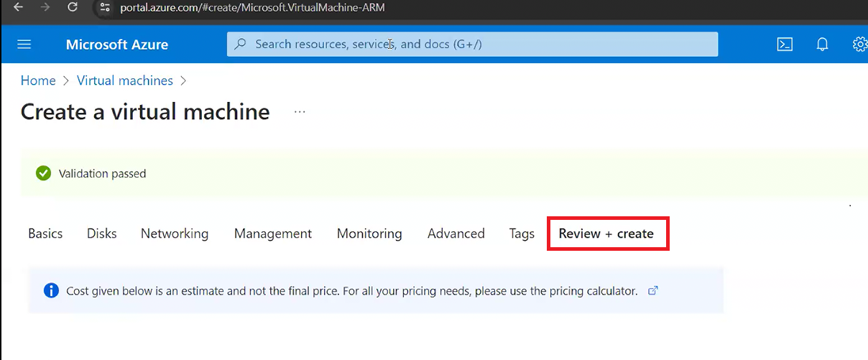
Task: Click the browser forward arrow
Action: pyautogui.click(x=45, y=7)
